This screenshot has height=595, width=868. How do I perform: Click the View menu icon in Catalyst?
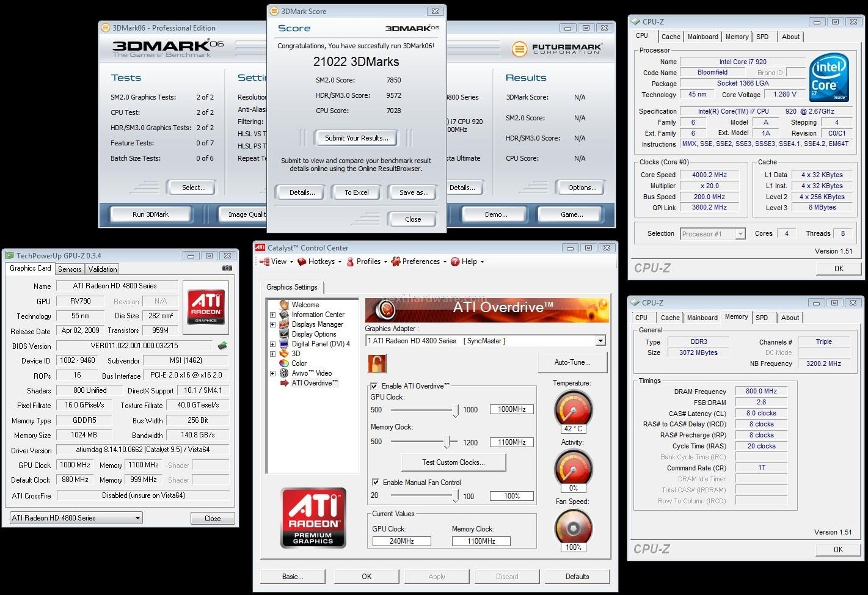pos(264,261)
